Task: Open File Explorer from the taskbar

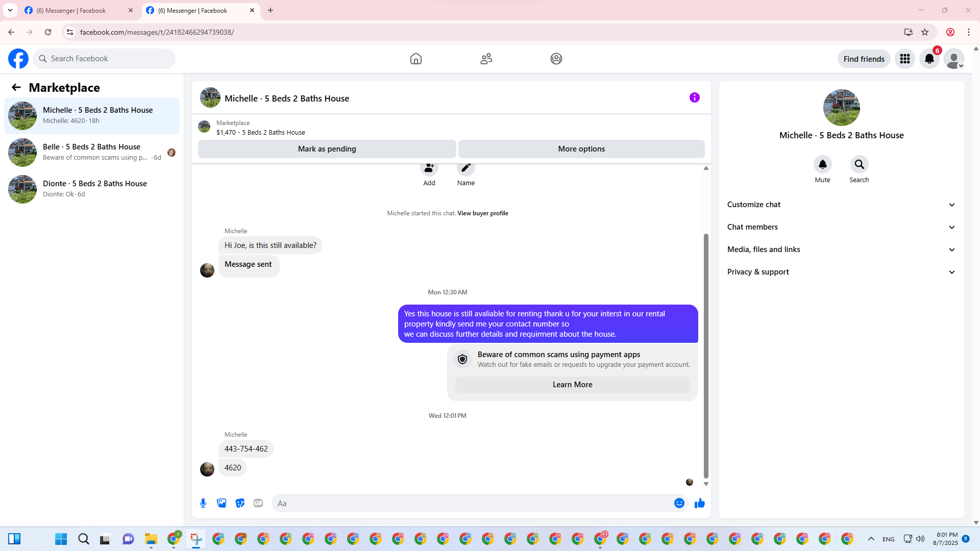Action: coord(151,539)
